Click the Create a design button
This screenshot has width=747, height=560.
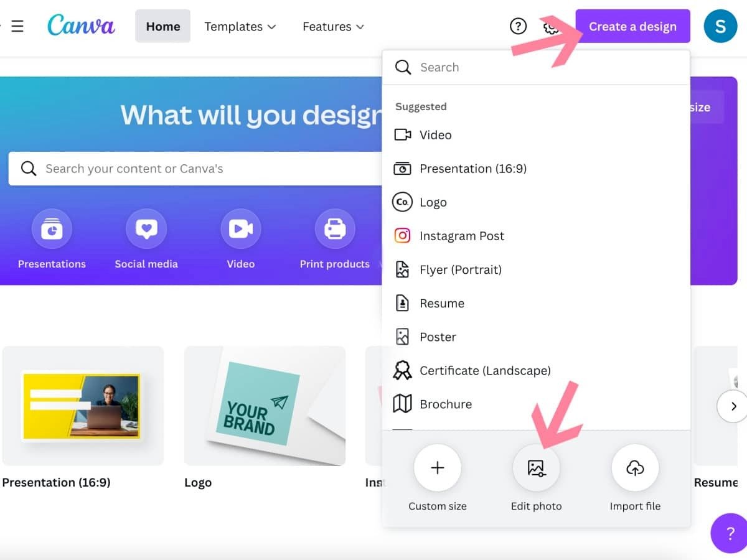coord(632,26)
